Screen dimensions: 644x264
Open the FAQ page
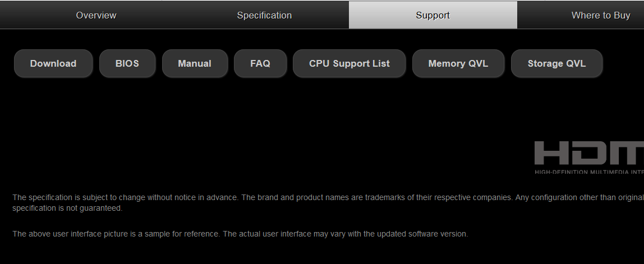pos(260,63)
